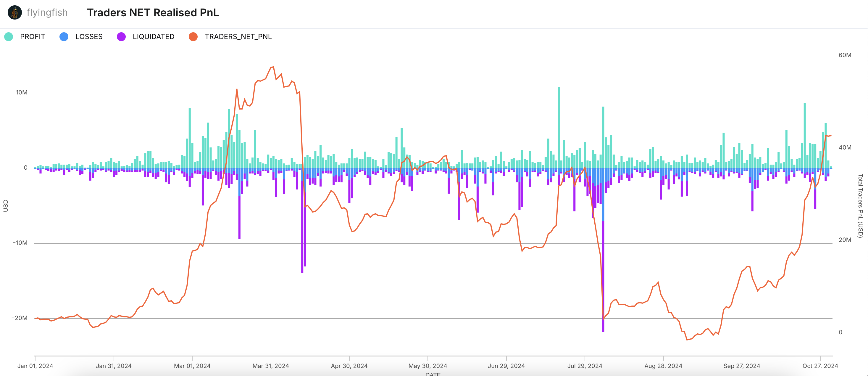Click the Oct 27, 2024 axis label

820,366
